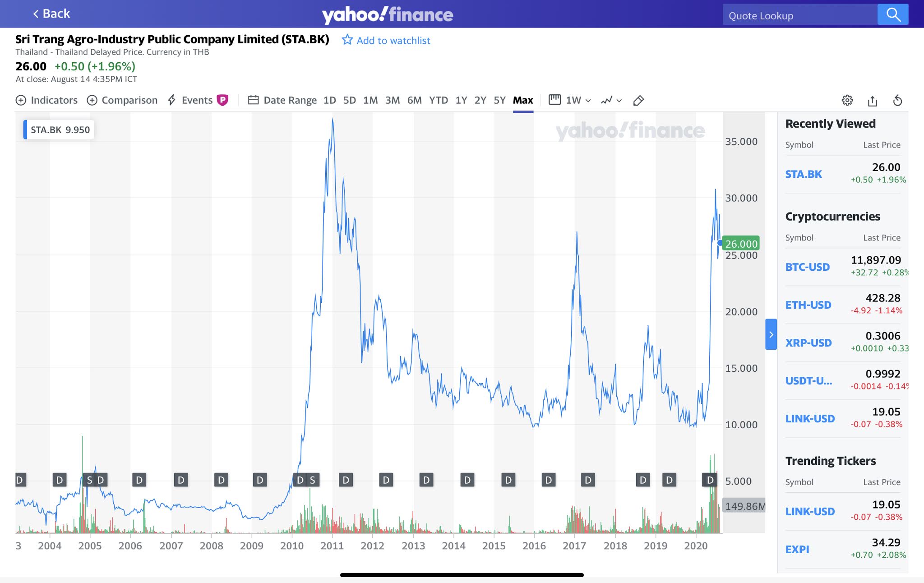Image resolution: width=924 pixels, height=583 pixels.
Task: Select the 3M range
Action: [x=393, y=100]
